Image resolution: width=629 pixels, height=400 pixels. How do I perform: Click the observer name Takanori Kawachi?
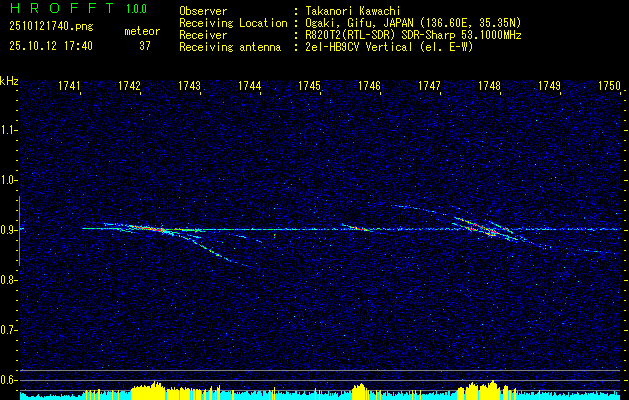pos(353,11)
